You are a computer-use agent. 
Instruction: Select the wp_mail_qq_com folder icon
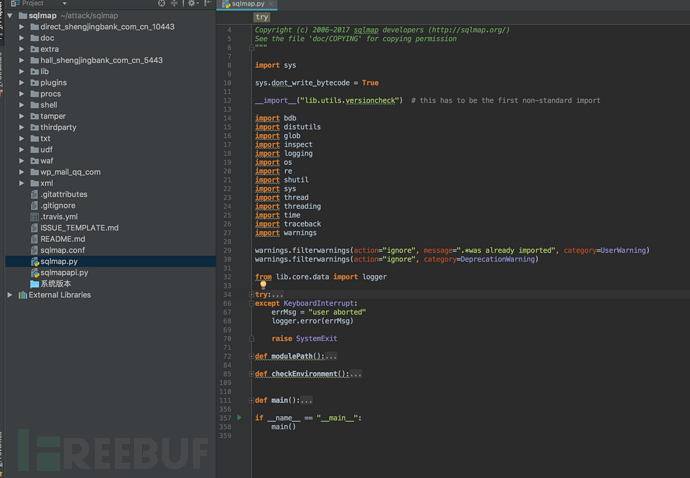pos(34,172)
